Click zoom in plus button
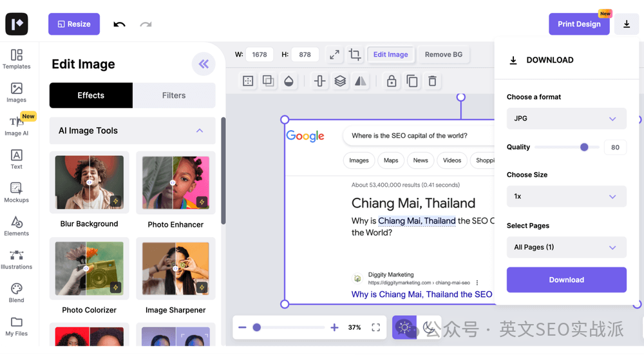 [x=334, y=327]
